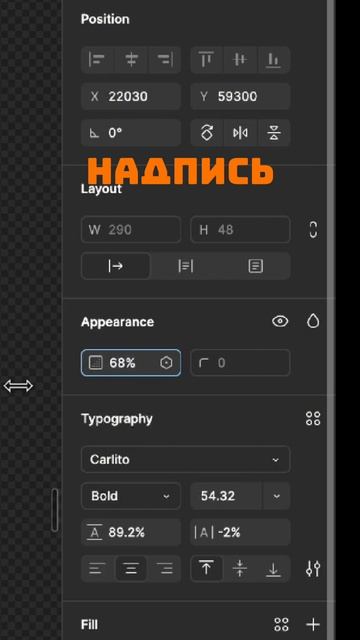Select auto height text resizing
The image size is (360, 640).
coord(186,266)
